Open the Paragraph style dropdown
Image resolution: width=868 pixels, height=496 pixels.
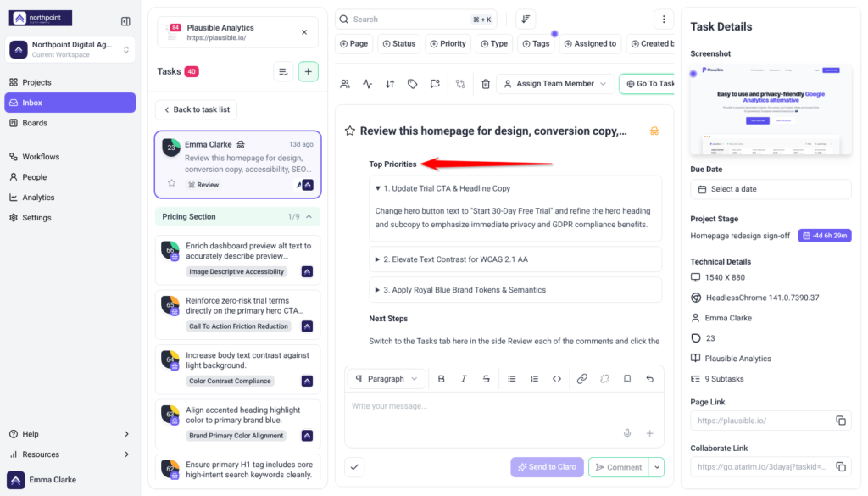coord(387,379)
